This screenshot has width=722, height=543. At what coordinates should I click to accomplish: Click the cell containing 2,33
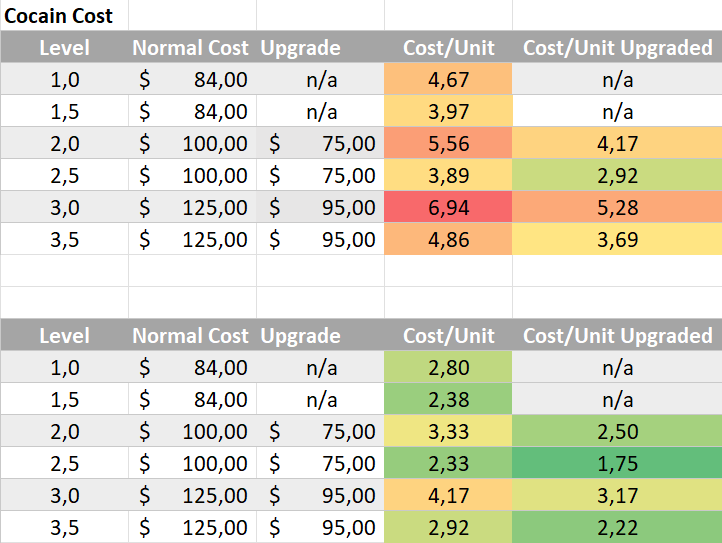coord(448,463)
